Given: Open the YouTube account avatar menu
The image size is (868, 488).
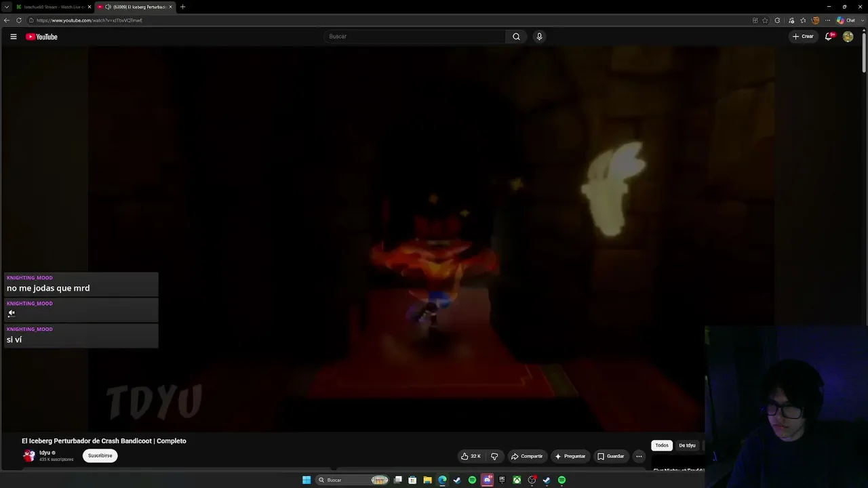Looking at the screenshot, I should (848, 37).
